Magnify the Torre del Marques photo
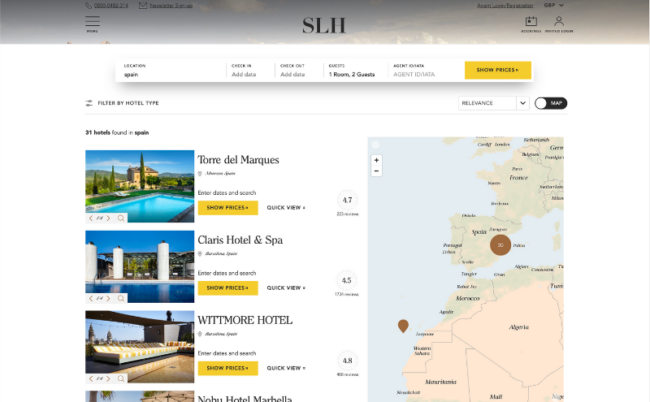This screenshot has width=650, height=402. click(121, 217)
